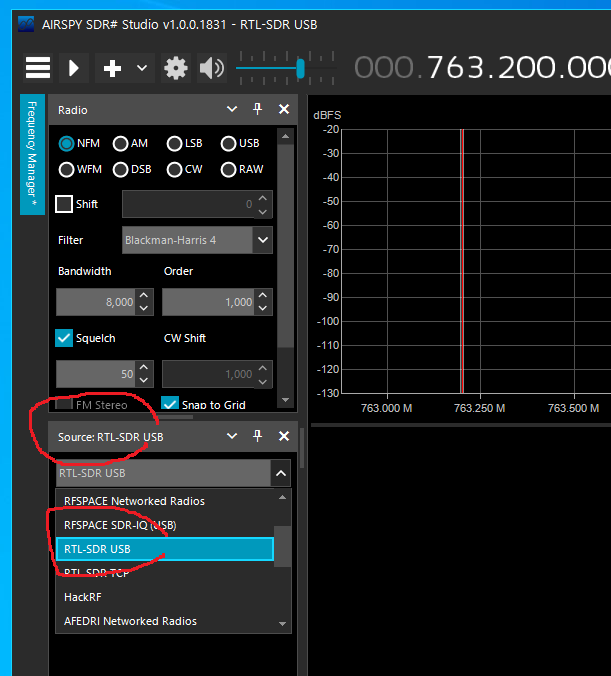This screenshot has height=676, width=611.
Task: Select the WFM radio mode
Action: pos(67,169)
